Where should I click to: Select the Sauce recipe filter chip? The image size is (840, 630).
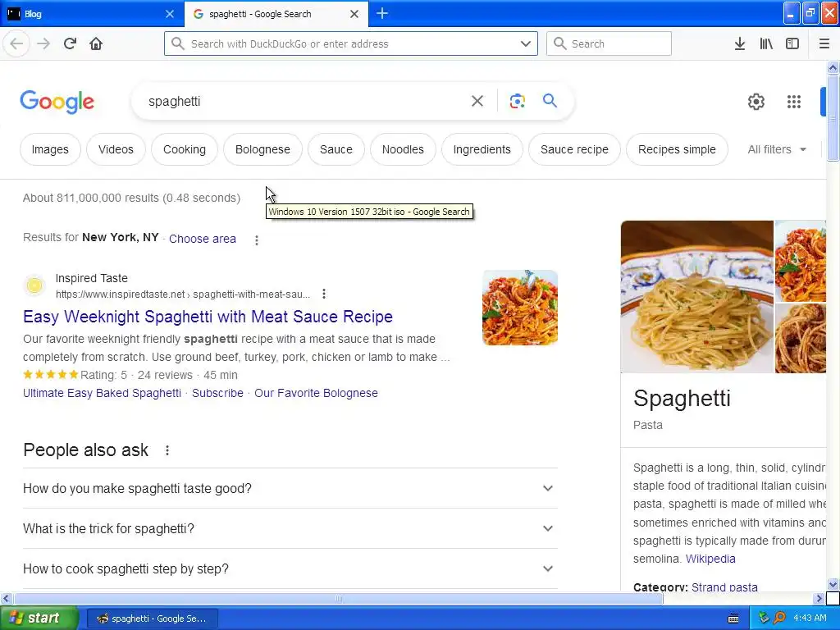(574, 149)
